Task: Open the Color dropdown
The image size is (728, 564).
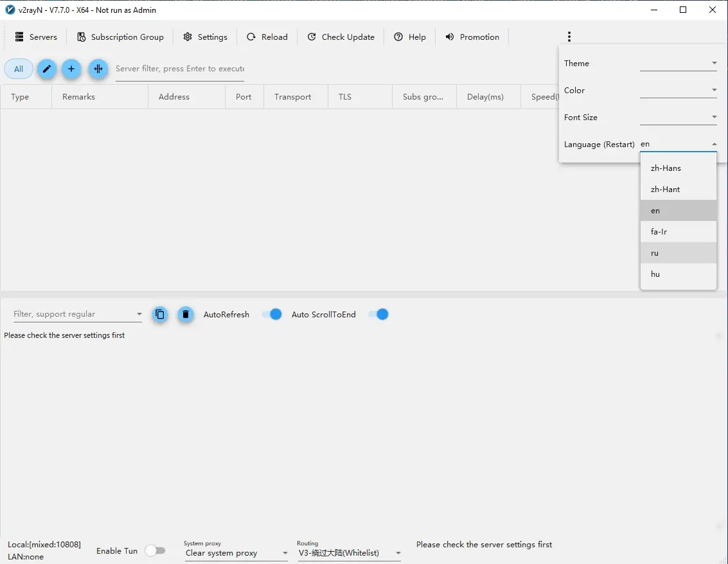Action: (679, 91)
